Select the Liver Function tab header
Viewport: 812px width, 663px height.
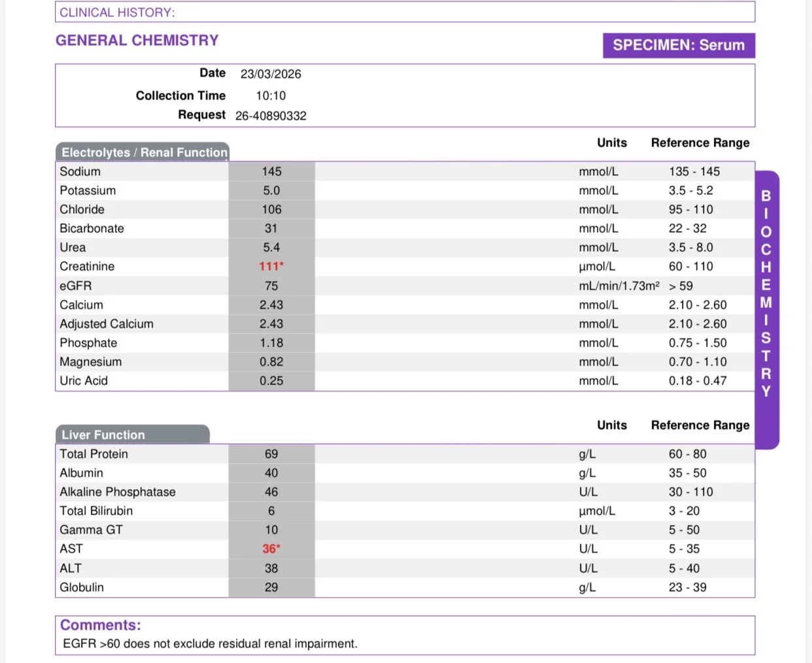pos(133,434)
